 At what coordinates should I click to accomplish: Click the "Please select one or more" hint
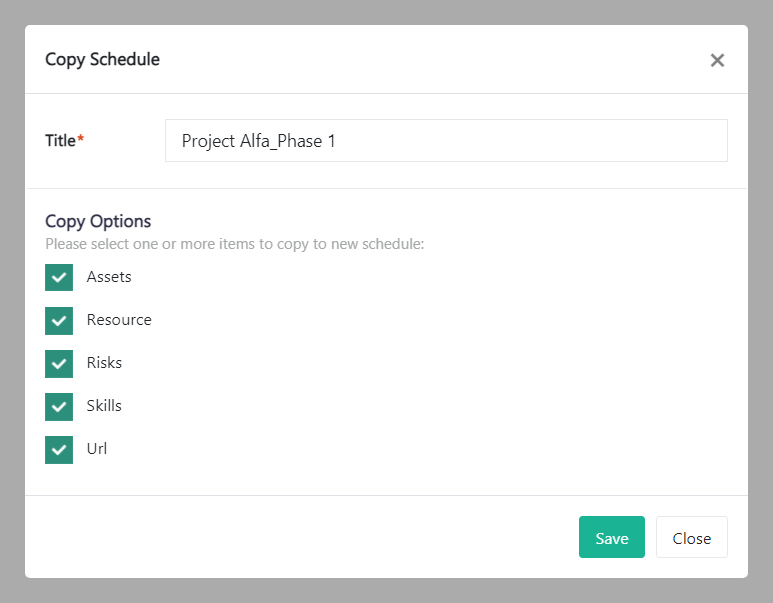click(235, 243)
